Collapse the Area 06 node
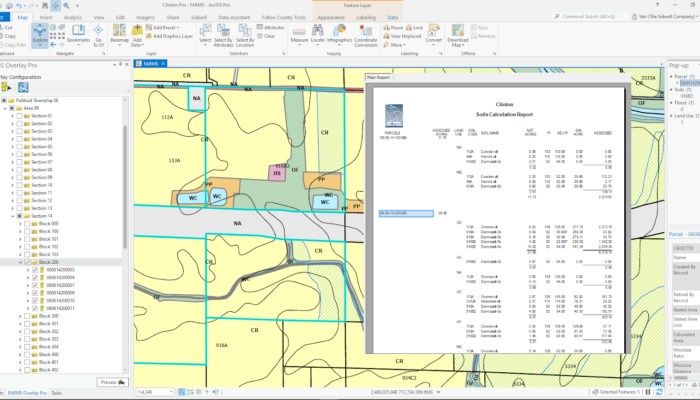This screenshot has width=700, height=400. (x=5, y=108)
